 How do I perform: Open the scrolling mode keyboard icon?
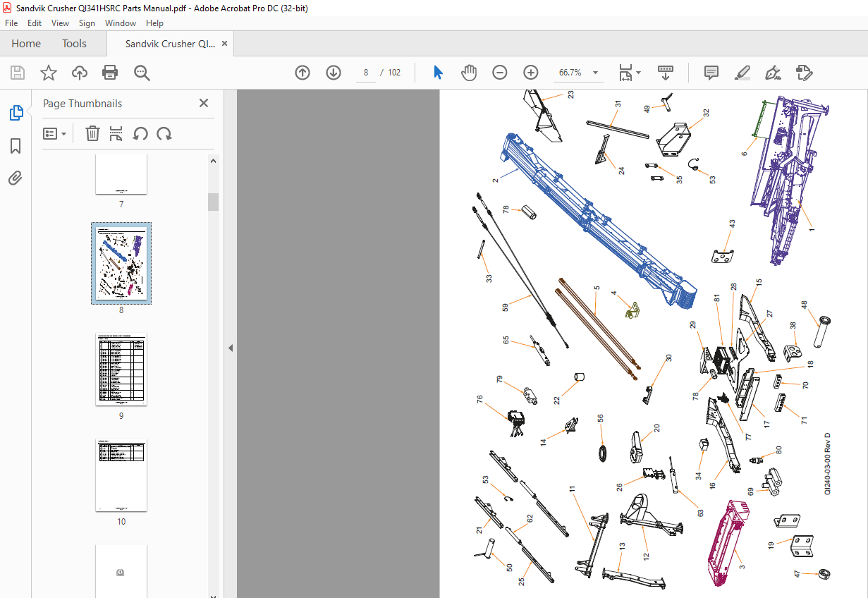point(666,73)
